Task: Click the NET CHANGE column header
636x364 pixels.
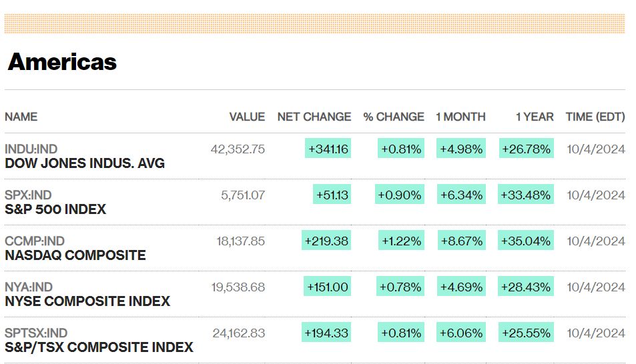Action: click(314, 117)
